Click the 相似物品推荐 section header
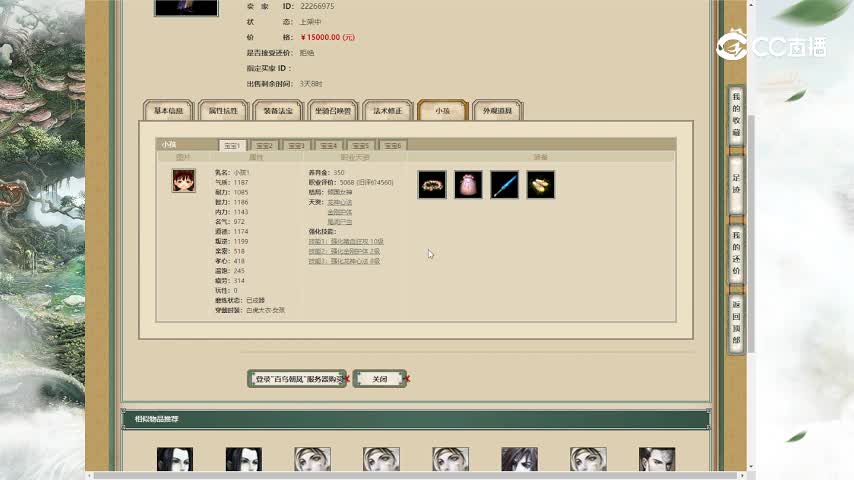This screenshot has height=480, width=854. tap(416, 419)
